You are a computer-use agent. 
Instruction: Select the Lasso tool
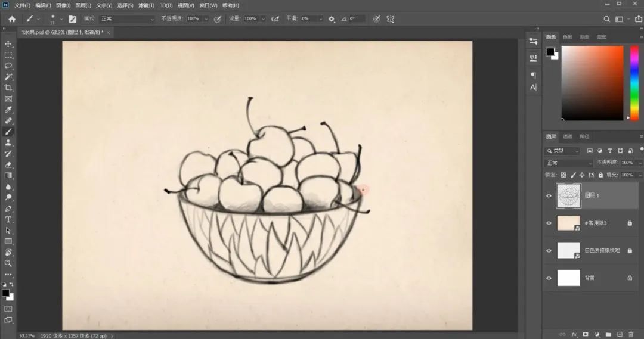(x=8, y=66)
